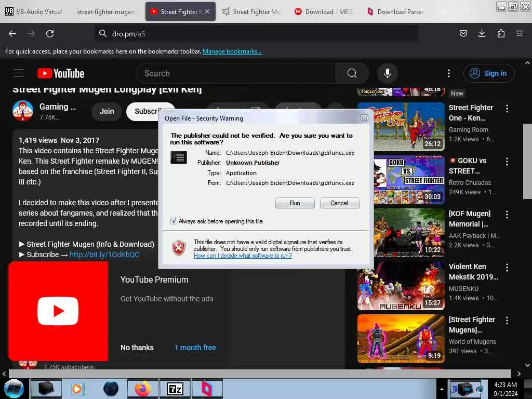Image resolution: width=532 pixels, height=399 pixels.
Task: Open options for Street Fighter Mugens video
Action: 507,320
